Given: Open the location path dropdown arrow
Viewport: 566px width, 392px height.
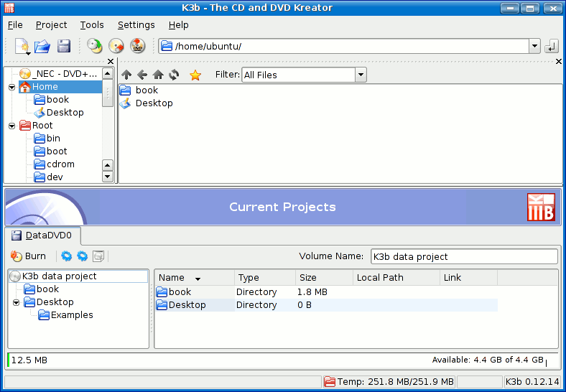Looking at the screenshot, I should 534,46.
